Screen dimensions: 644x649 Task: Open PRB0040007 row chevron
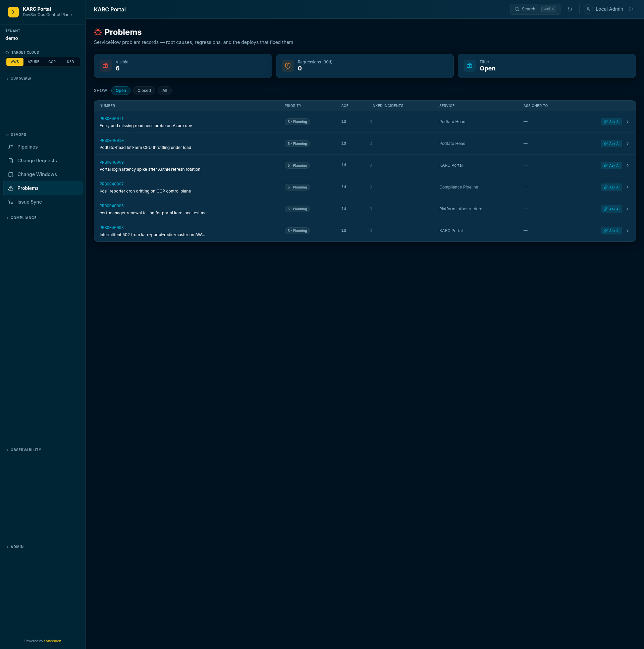(627, 187)
